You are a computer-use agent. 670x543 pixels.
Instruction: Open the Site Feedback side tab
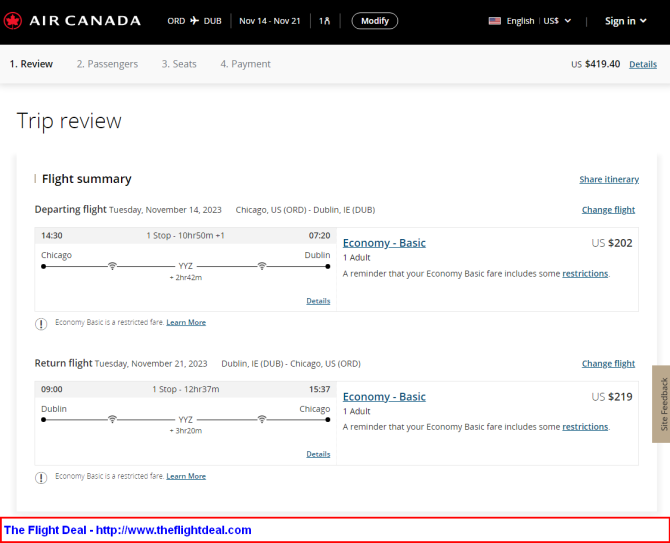tap(661, 404)
